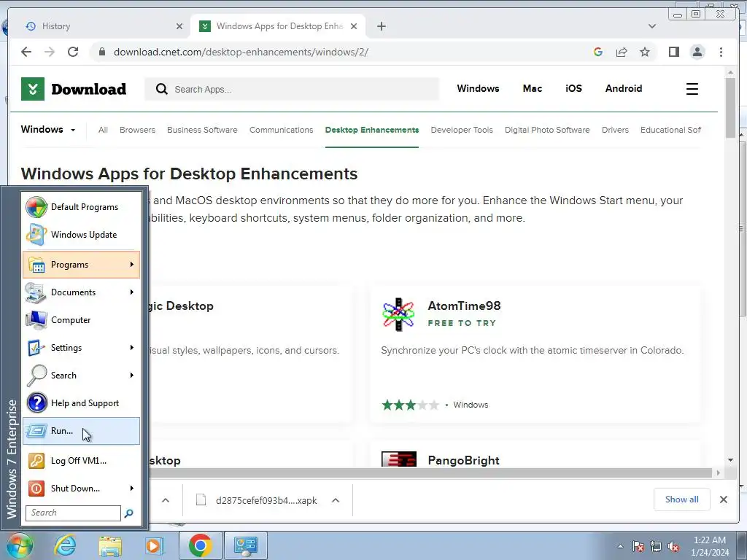Choose Log Off VM1...
Screen dimensions: 747x560
click(82, 461)
